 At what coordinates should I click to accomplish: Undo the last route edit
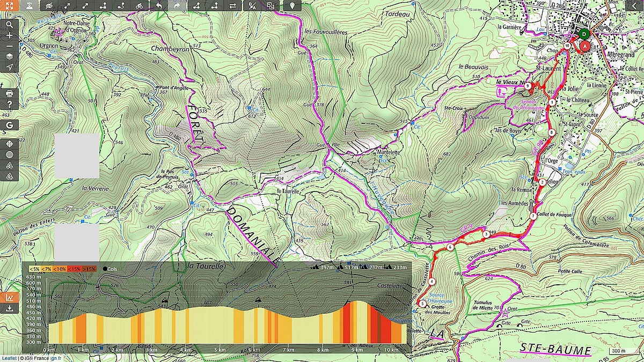pos(159,6)
